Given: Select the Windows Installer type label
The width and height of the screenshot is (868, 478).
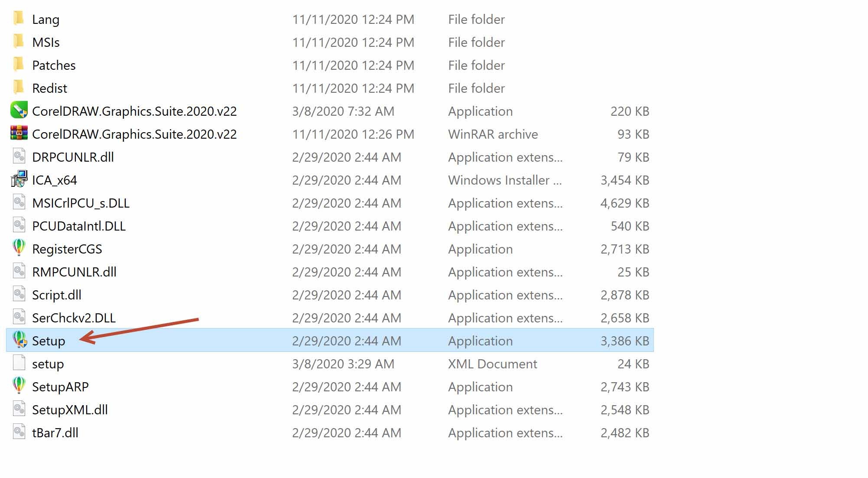Looking at the screenshot, I should (x=505, y=180).
